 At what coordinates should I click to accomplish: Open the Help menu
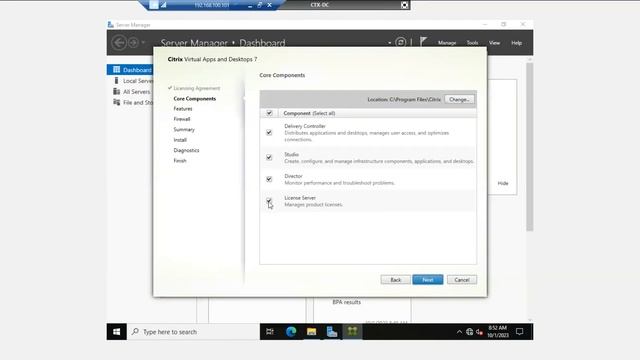[x=516, y=42]
